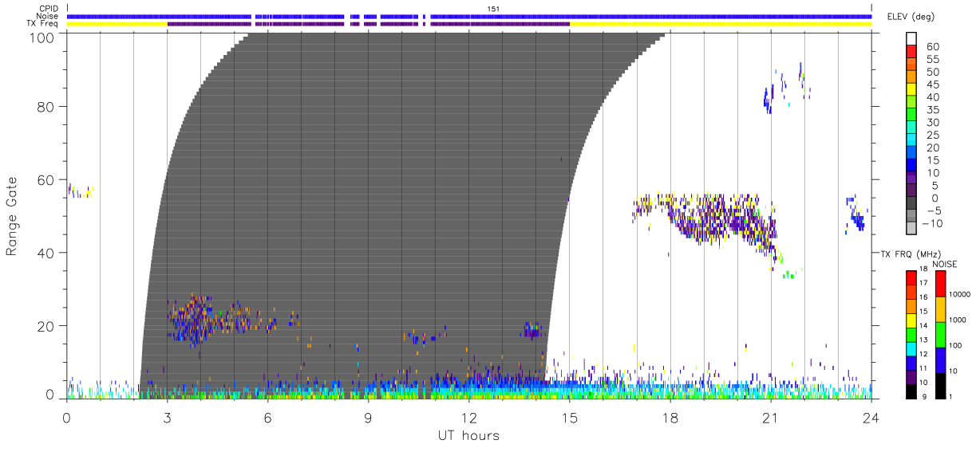The height and width of the screenshot is (452, 980).
Task: Pick the dark gray −5–0 swatch in ELEV colorbar
Action: (912, 204)
